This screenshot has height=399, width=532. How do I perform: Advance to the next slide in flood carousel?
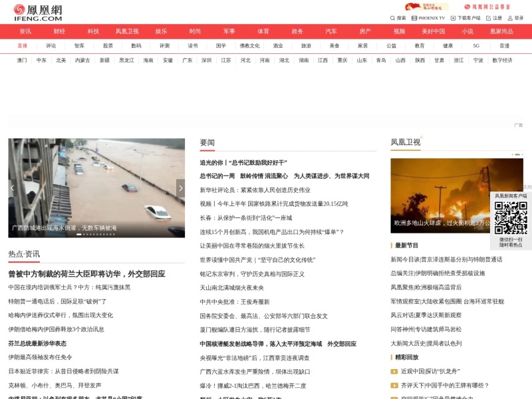(180, 188)
